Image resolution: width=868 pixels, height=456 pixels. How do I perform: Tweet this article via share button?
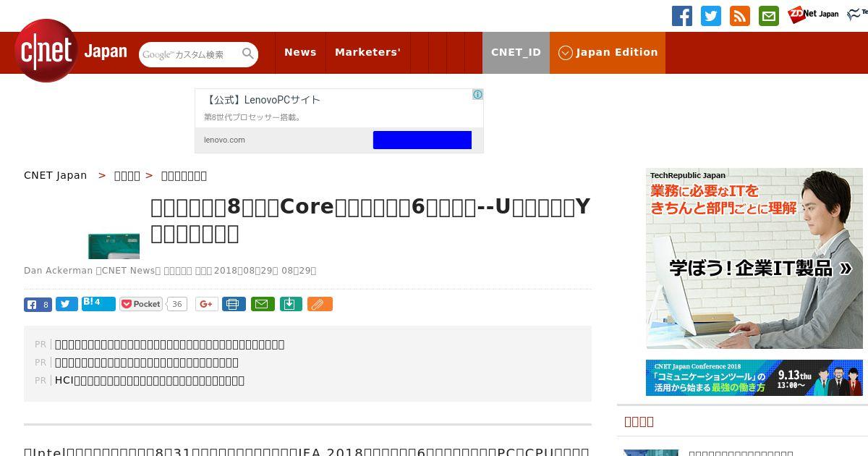pos(67,305)
